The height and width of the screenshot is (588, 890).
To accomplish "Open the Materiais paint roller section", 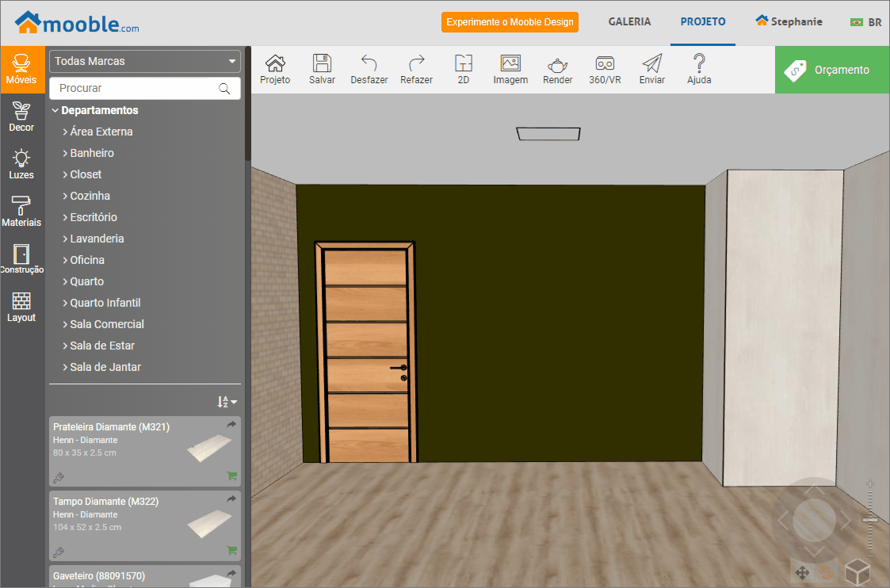I will click(x=21, y=212).
